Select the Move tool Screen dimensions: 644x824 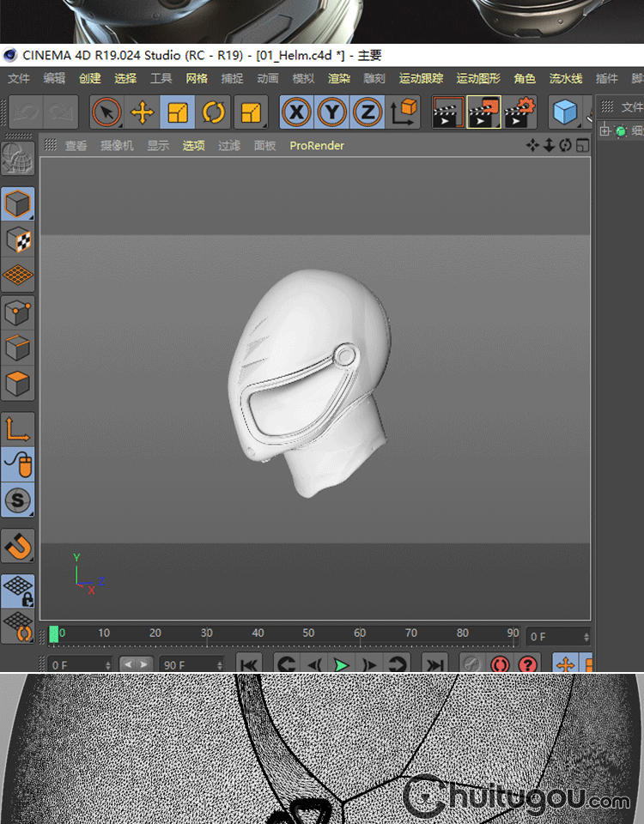tap(142, 112)
